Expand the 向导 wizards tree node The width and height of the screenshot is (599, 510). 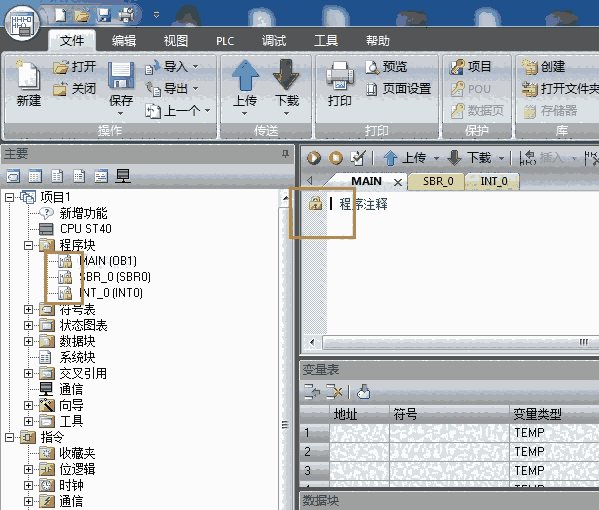pyautogui.click(x=28, y=405)
